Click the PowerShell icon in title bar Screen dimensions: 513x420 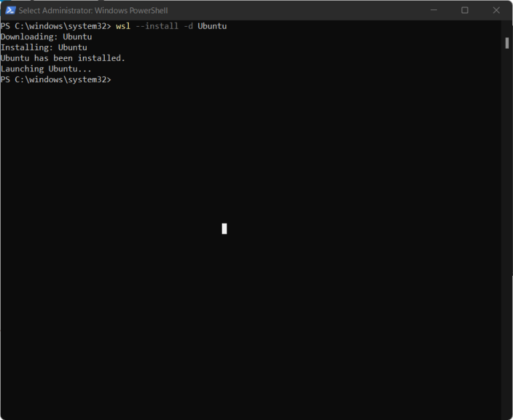click(10, 10)
